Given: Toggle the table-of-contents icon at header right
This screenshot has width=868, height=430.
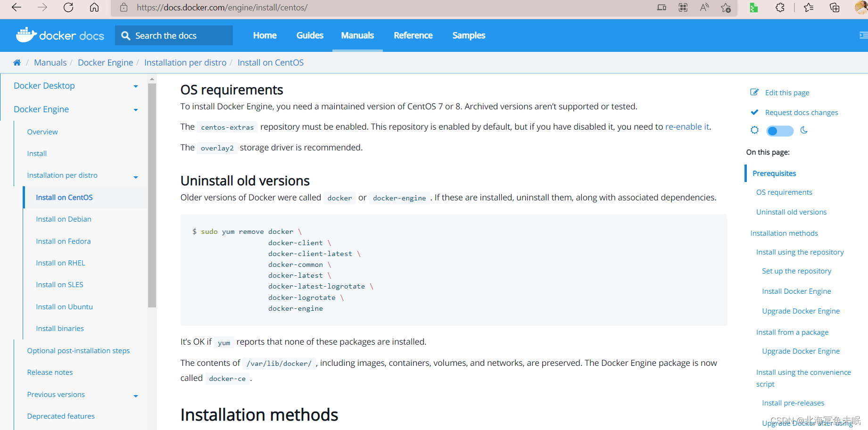Looking at the screenshot, I should pos(863,35).
